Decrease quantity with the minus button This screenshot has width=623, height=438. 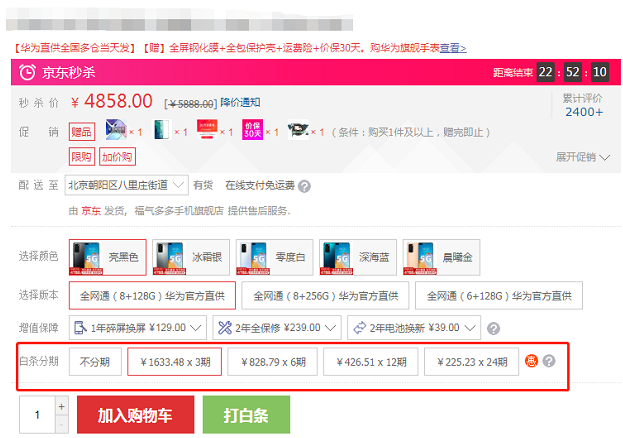(x=62, y=424)
